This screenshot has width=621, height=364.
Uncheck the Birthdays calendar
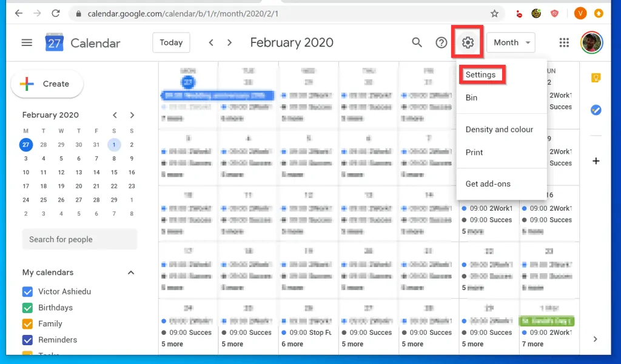pos(27,307)
